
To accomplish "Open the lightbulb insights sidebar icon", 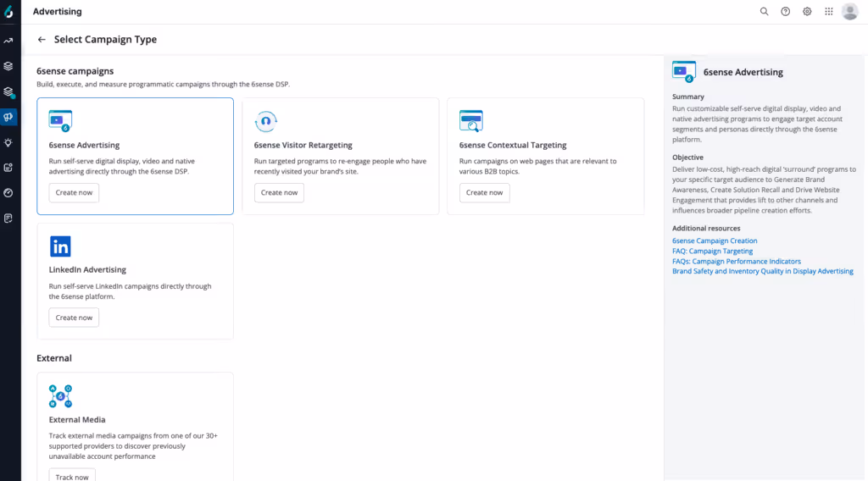I will (8, 142).
